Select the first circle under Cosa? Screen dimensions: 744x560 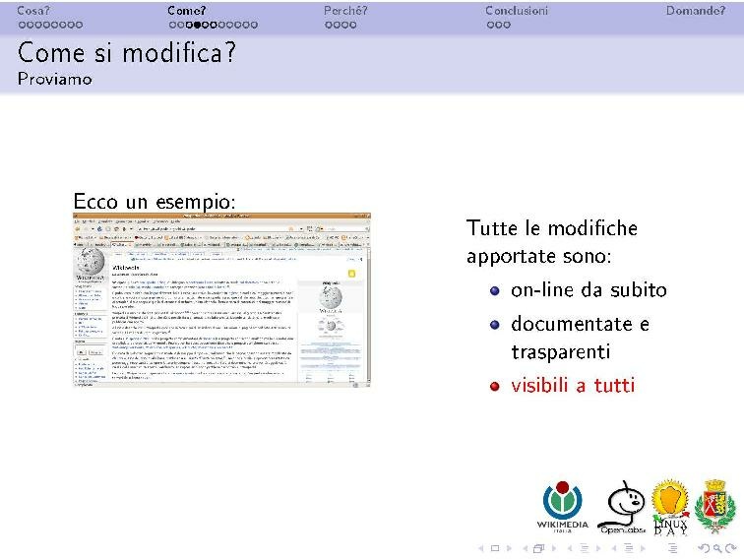pyautogui.click(x=23, y=25)
